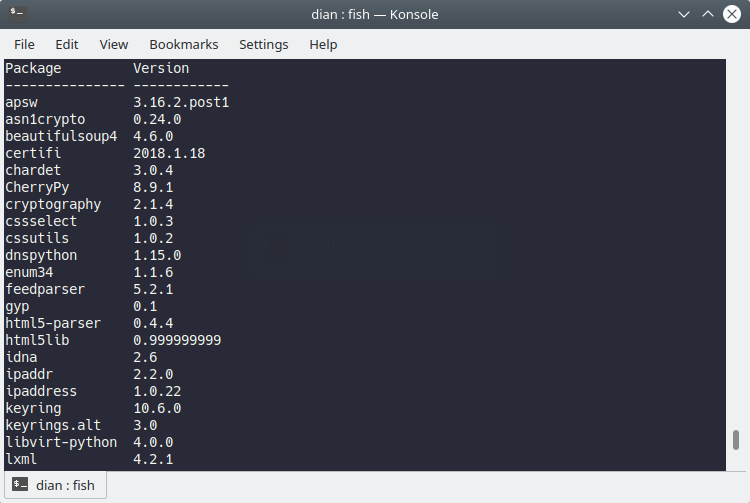Click the terminal scrollbar handle
Screen dimensions: 750x503
736,440
